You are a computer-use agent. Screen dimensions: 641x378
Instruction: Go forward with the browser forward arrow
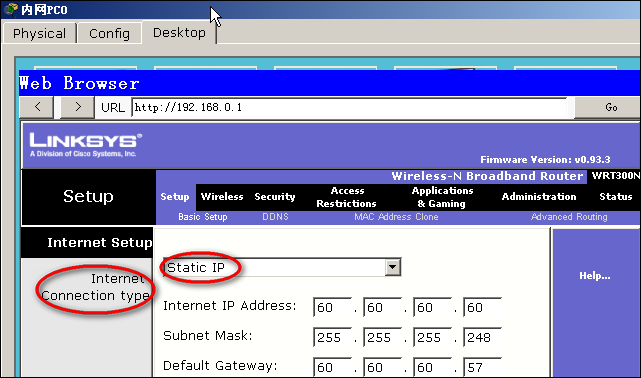[78, 107]
